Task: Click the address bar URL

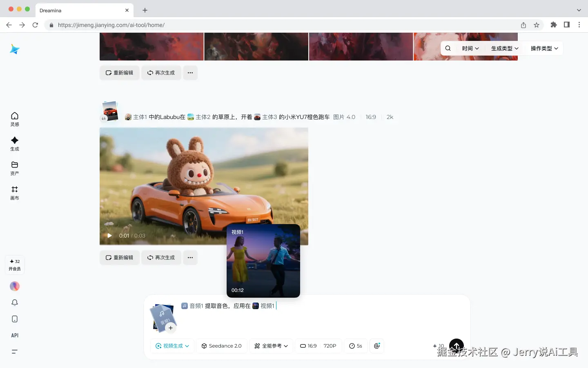Action: point(111,25)
